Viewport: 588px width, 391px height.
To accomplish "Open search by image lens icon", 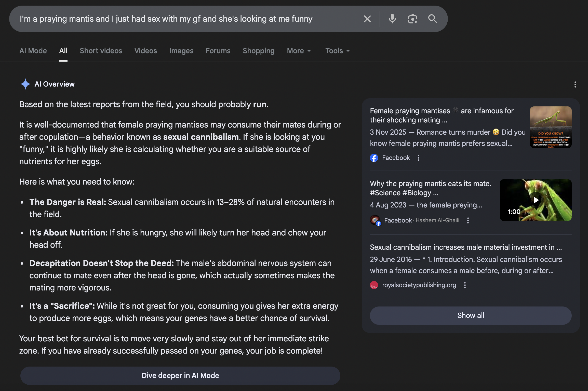I will click(412, 19).
